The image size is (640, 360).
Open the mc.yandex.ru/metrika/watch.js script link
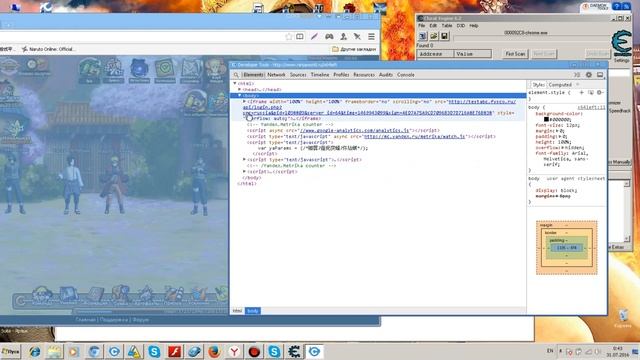click(x=415, y=137)
